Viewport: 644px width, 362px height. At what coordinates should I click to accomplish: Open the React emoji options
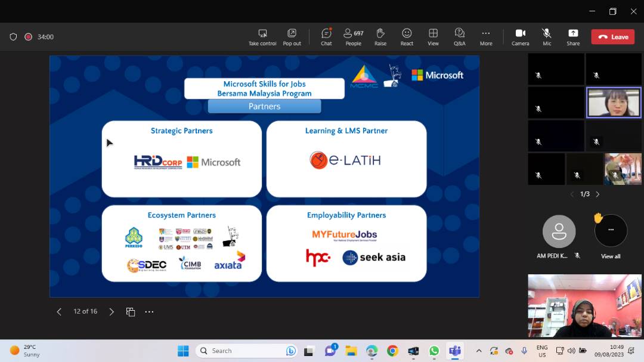click(x=407, y=37)
